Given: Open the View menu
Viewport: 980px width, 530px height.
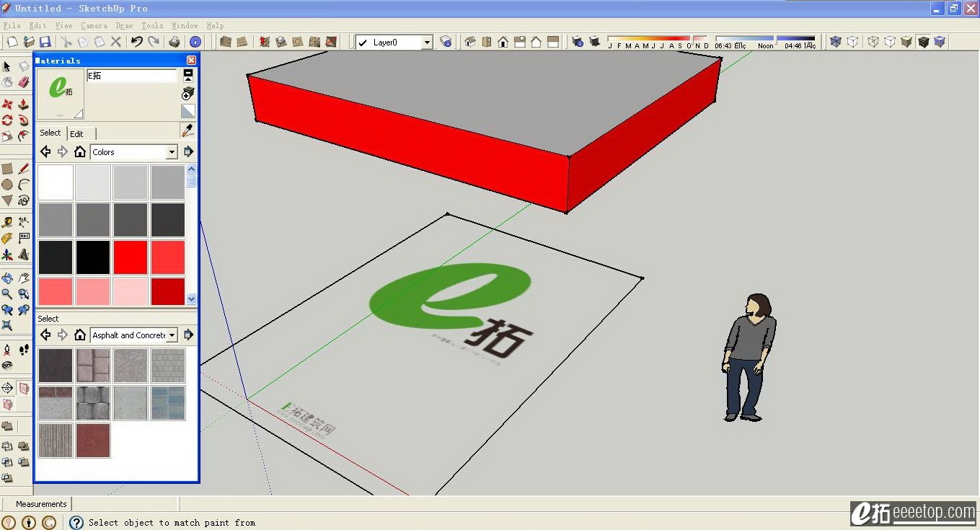Looking at the screenshot, I should 63,25.
